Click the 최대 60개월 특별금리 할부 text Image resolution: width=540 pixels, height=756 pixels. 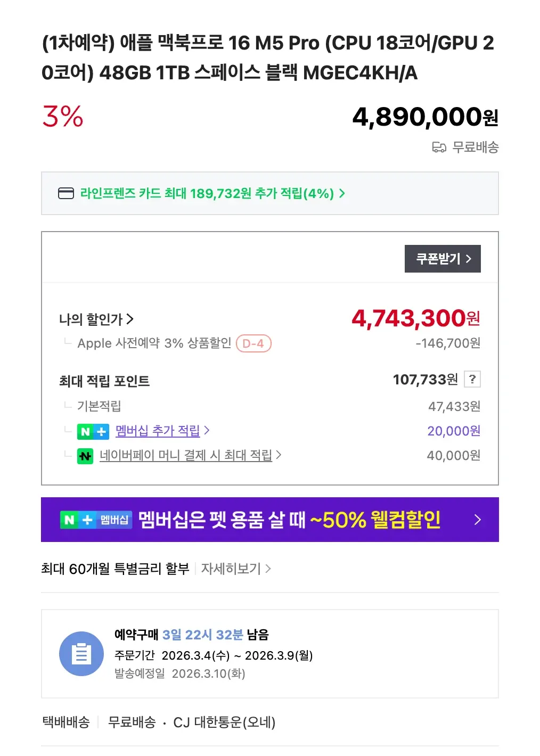(x=115, y=569)
